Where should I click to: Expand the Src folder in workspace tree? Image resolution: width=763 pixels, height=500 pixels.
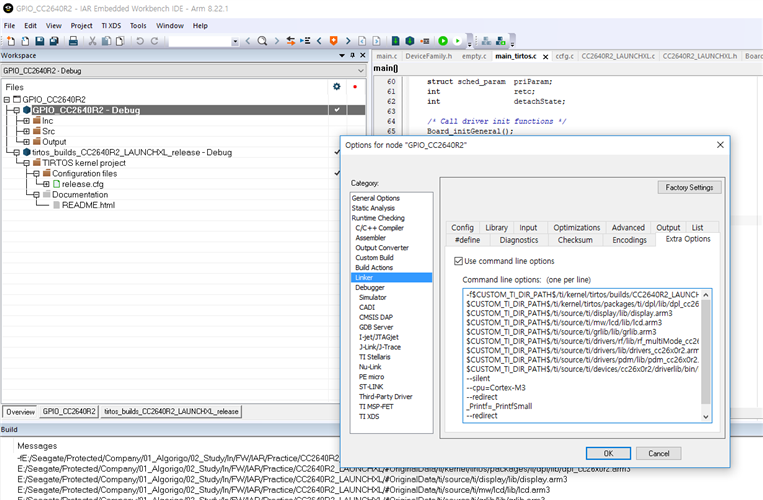click(26, 131)
